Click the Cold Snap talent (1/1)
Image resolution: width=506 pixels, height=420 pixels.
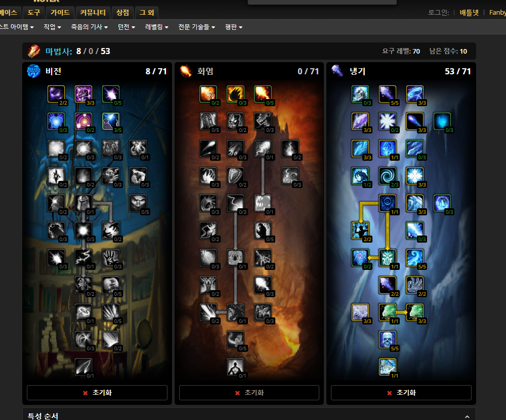(x=388, y=203)
